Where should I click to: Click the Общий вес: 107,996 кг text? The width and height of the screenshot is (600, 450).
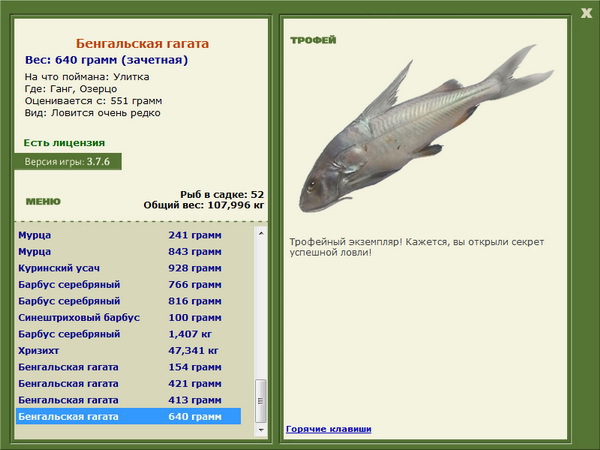tap(204, 205)
